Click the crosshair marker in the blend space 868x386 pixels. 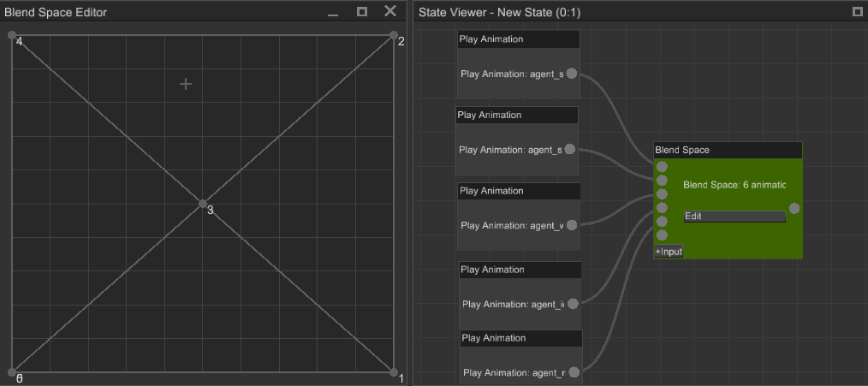185,84
